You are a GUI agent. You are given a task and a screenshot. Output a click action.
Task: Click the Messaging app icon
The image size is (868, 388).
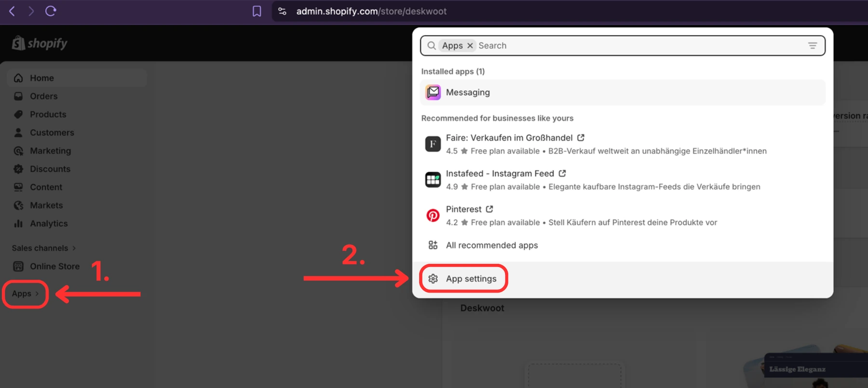433,93
